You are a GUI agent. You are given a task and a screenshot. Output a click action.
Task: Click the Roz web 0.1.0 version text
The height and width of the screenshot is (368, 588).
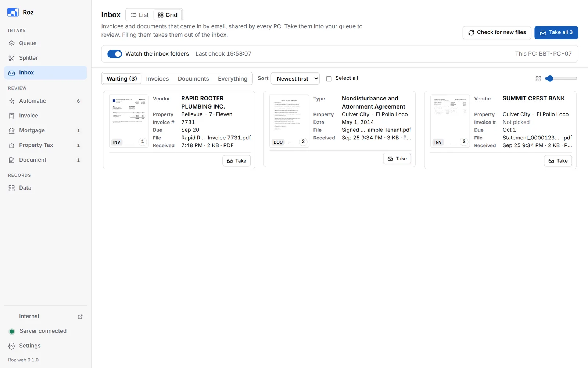point(24,360)
